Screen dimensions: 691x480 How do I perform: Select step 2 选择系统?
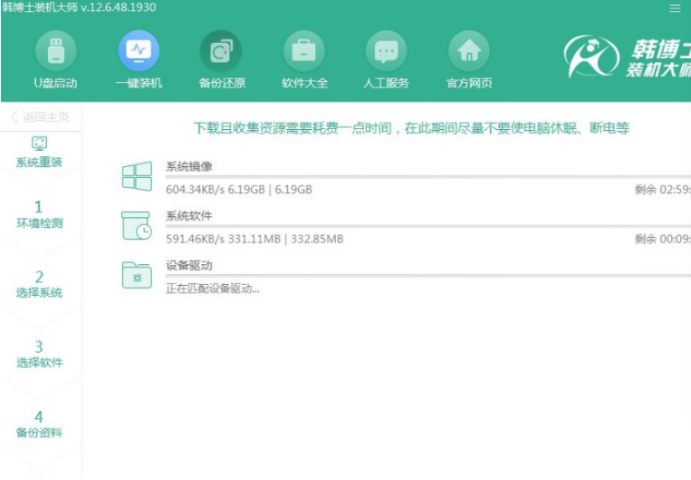(40, 283)
